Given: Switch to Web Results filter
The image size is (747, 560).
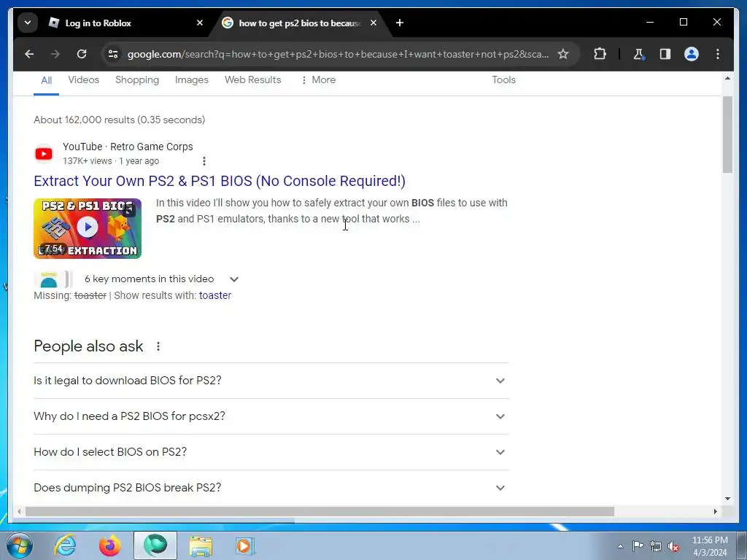Looking at the screenshot, I should (x=253, y=80).
